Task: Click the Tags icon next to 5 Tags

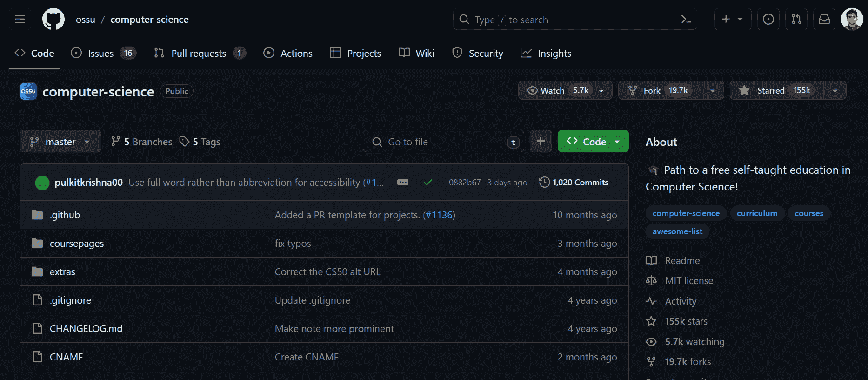Action: 185,142
